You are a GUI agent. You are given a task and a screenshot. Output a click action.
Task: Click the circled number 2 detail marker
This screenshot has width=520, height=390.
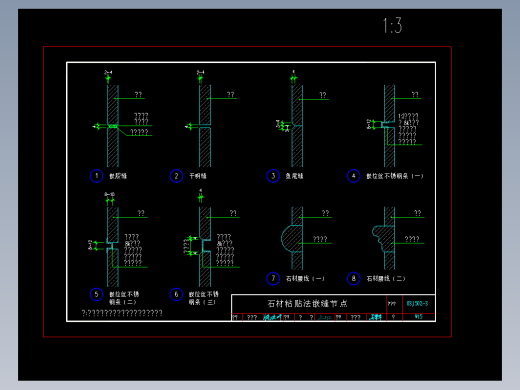(x=176, y=176)
